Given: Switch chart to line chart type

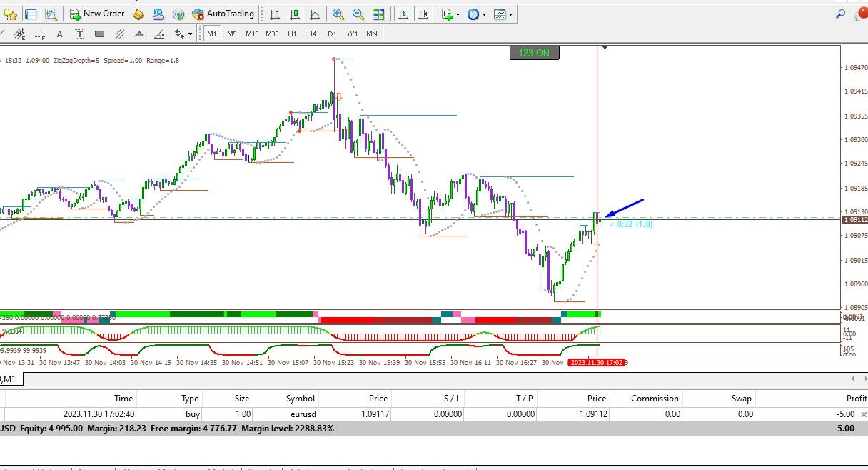Looking at the screenshot, I should (315, 14).
